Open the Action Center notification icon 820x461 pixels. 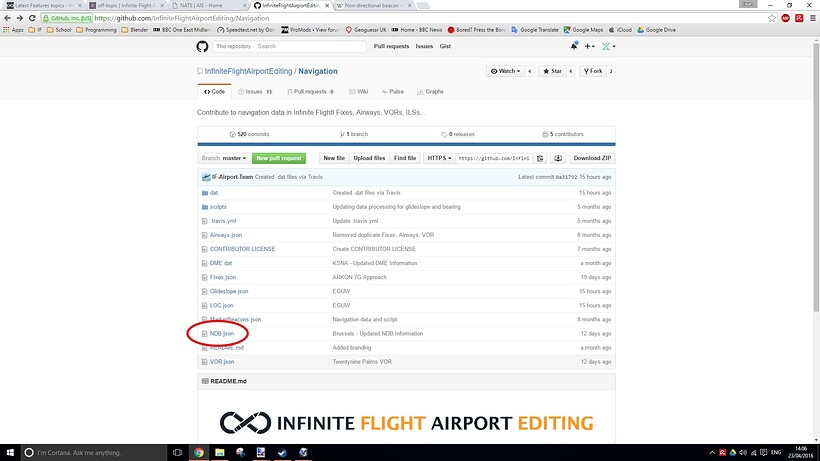pos(764,453)
